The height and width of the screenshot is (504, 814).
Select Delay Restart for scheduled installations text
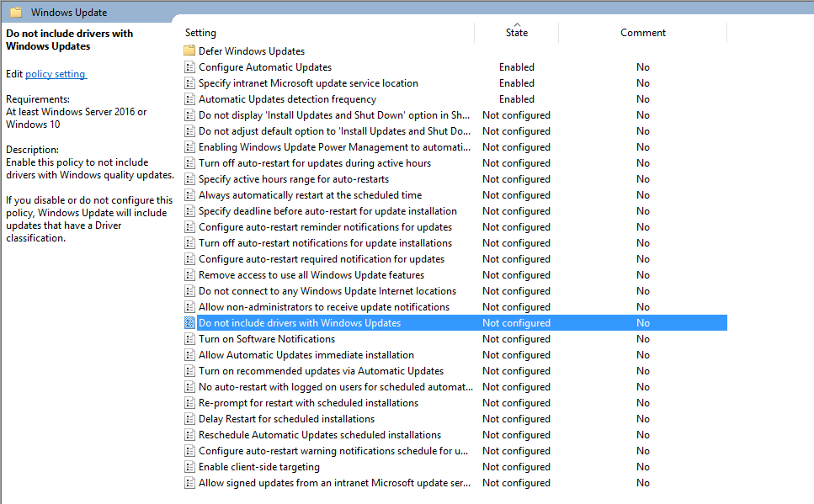(286, 419)
